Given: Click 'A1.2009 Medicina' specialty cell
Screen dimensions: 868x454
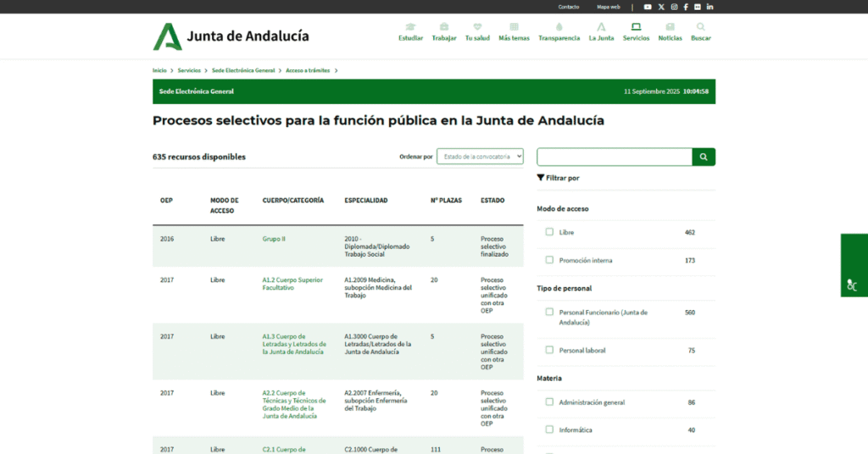Looking at the screenshot, I should coord(378,287).
